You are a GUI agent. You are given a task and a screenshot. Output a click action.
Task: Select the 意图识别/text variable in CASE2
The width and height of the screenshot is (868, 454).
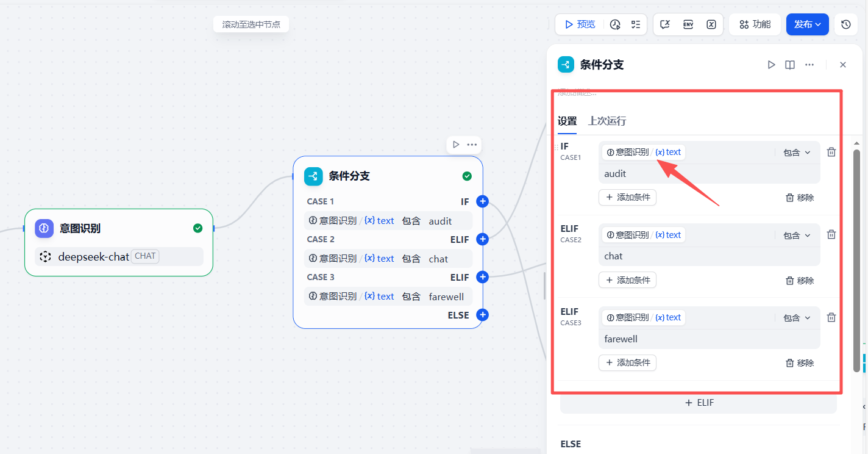pos(644,235)
